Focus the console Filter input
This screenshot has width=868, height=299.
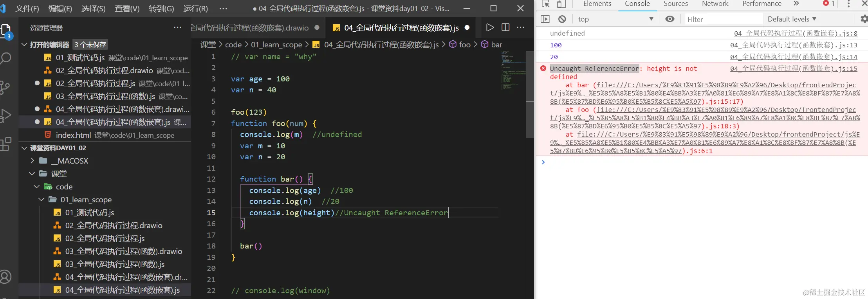tap(724, 19)
